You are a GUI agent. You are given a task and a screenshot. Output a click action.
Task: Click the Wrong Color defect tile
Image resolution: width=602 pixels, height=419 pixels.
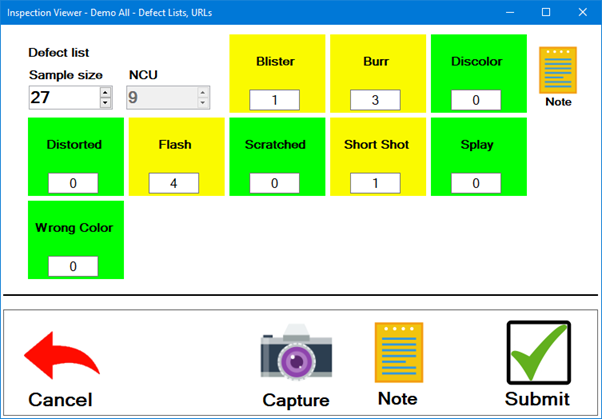pos(75,228)
